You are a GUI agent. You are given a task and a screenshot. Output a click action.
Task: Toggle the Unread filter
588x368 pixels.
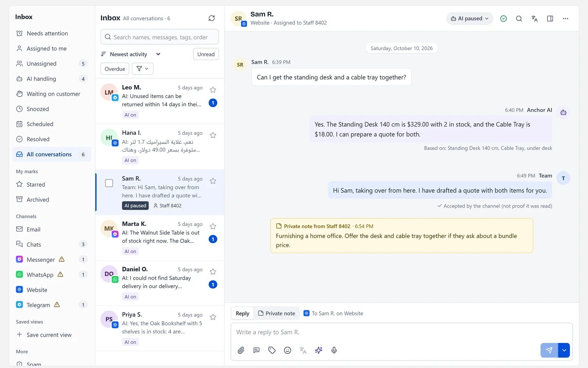point(206,54)
